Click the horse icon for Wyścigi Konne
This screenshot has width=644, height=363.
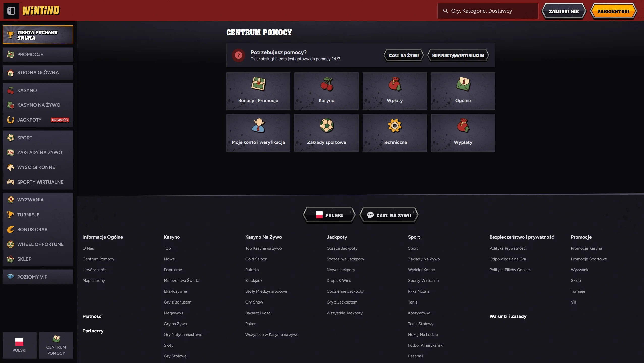point(10,167)
